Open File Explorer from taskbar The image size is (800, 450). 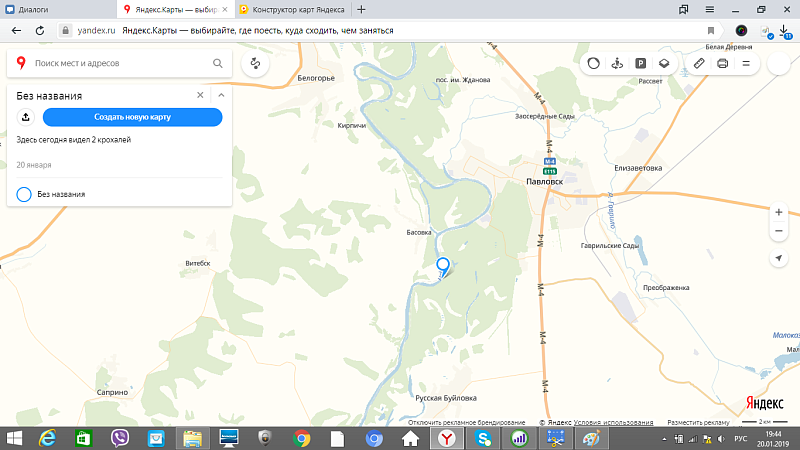click(192, 438)
